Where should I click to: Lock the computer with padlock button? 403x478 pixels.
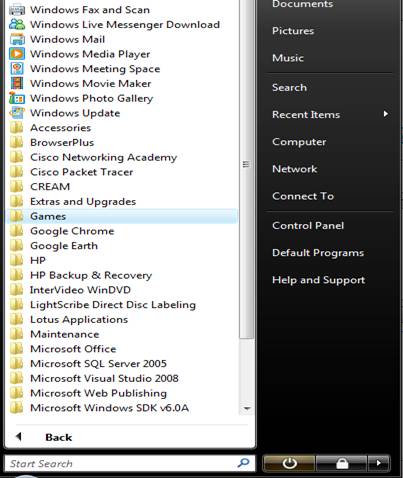[x=342, y=463]
